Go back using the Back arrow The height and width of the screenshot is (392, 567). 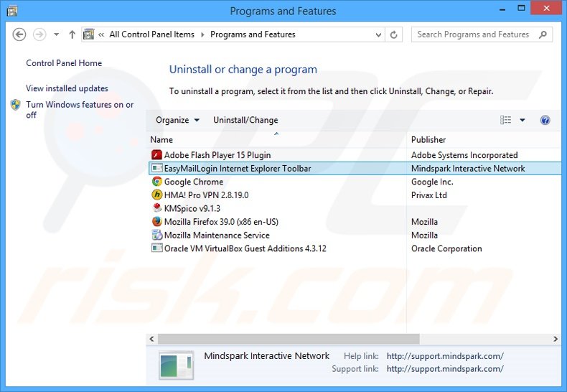[19, 34]
